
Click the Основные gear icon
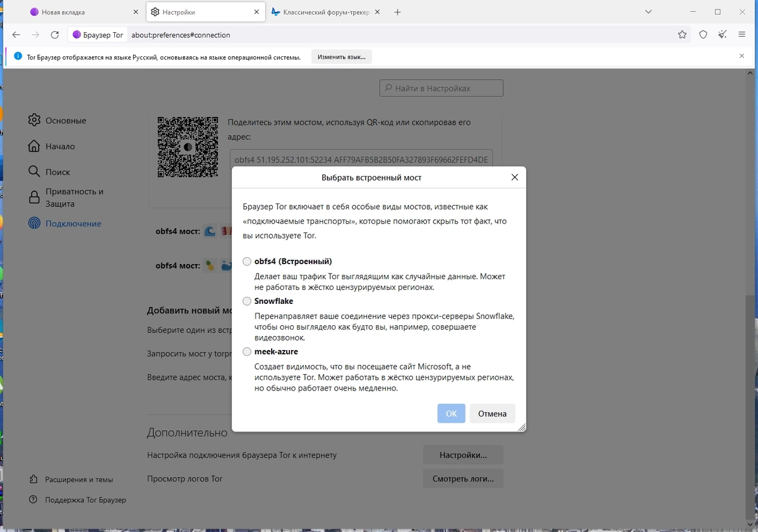pyautogui.click(x=34, y=120)
